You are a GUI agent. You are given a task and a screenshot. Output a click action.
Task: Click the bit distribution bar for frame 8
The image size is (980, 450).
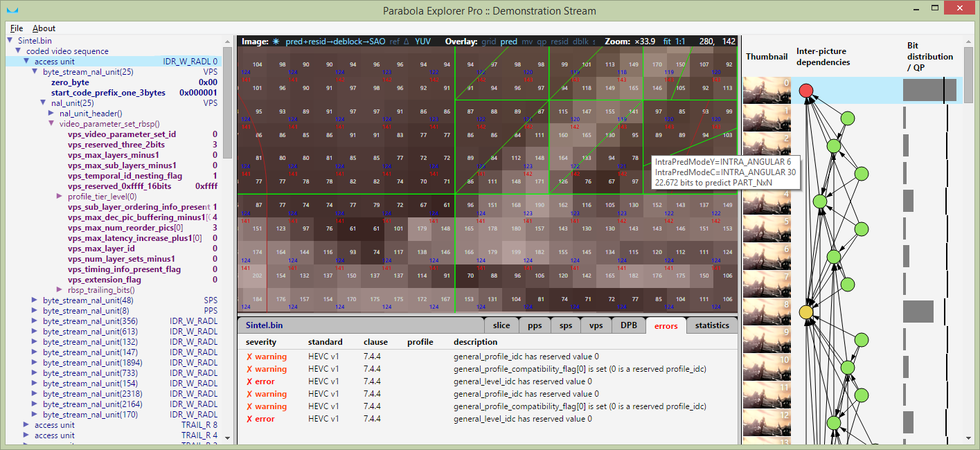(918, 312)
